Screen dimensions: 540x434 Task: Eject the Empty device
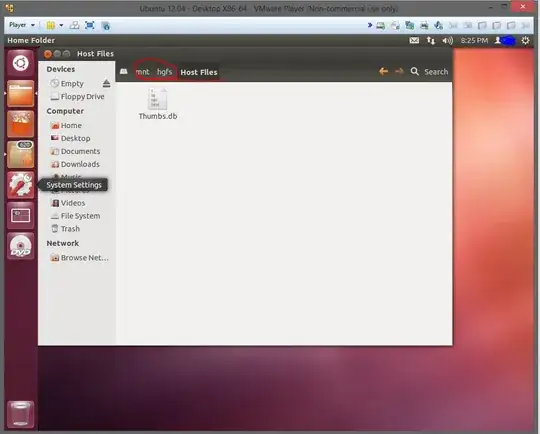point(106,83)
